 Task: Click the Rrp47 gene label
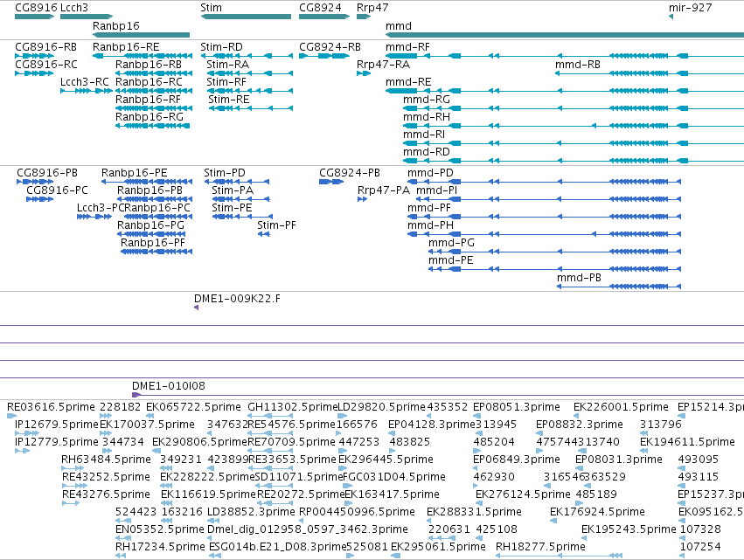[x=372, y=8]
